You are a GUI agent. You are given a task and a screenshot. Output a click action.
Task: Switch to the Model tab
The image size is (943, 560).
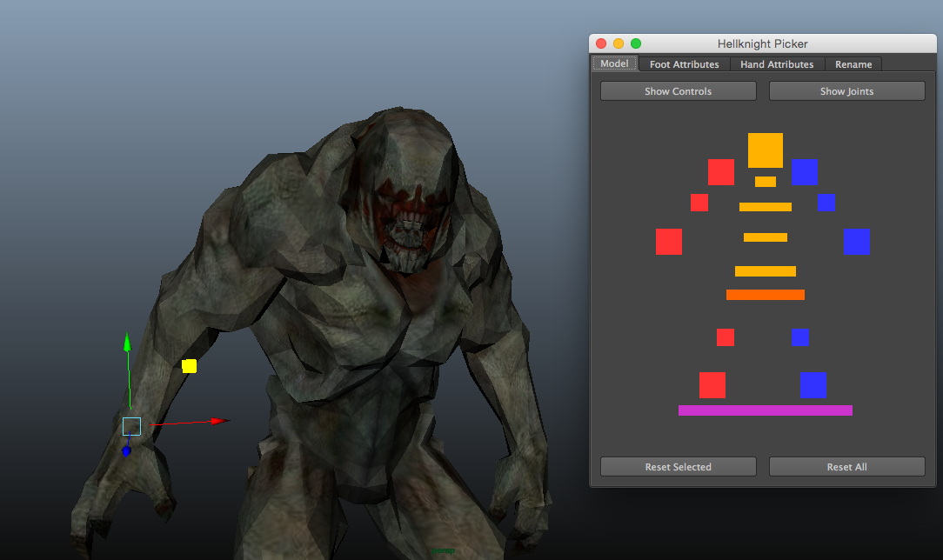click(614, 63)
